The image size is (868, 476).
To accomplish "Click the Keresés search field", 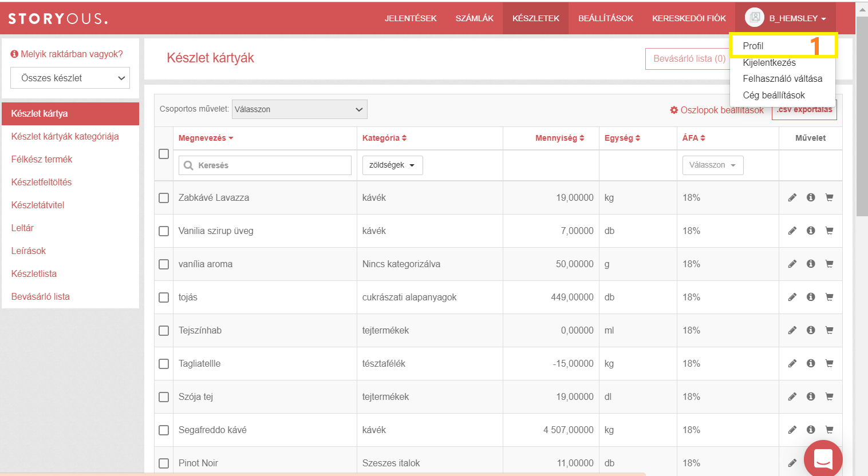I will 265,165.
